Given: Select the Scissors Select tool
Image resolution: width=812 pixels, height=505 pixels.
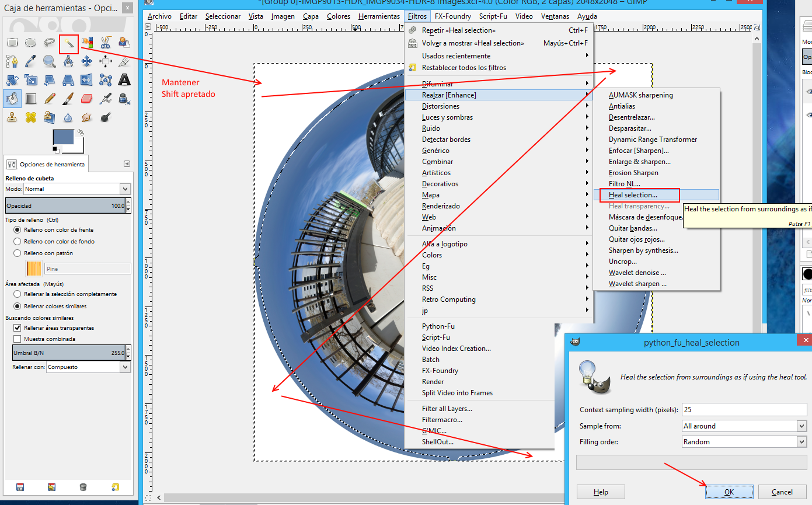Looking at the screenshot, I should 106,43.
